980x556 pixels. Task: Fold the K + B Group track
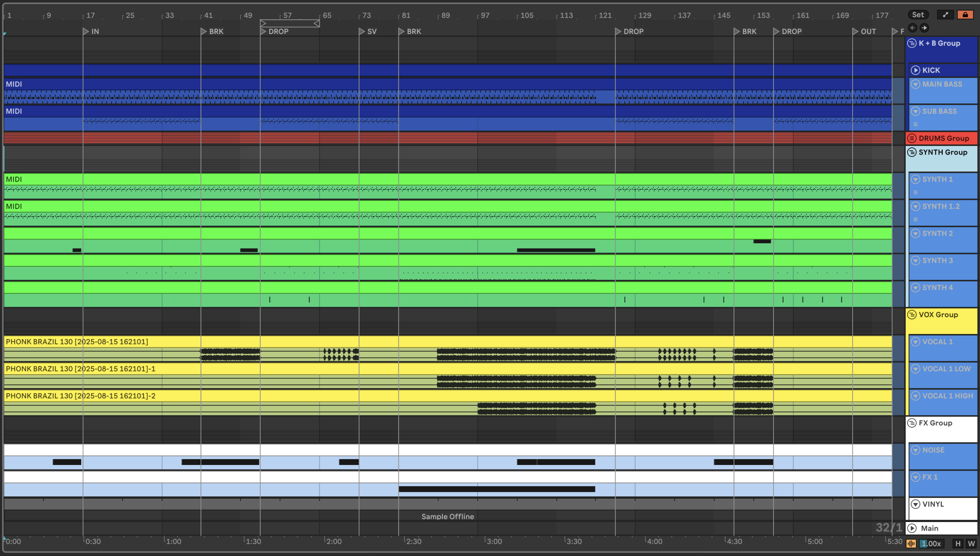pyautogui.click(x=912, y=43)
